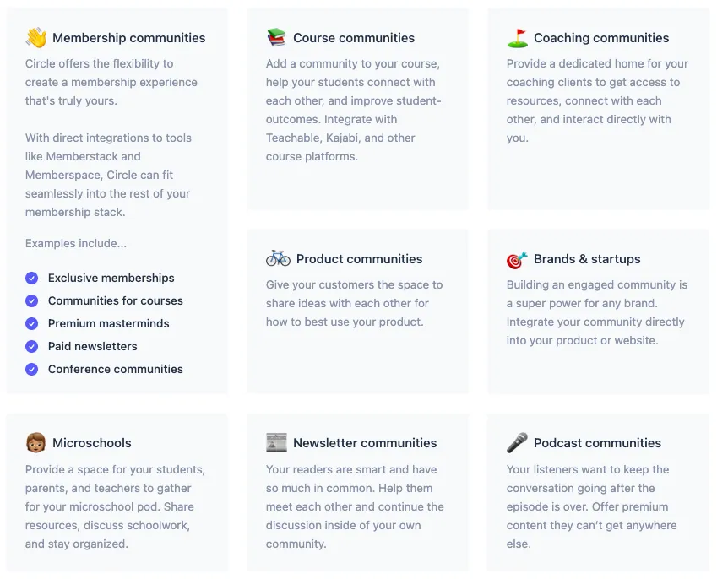Viewport: 728px width, 579px height.
Task: Open the Course communities heading
Action: point(353,38)
